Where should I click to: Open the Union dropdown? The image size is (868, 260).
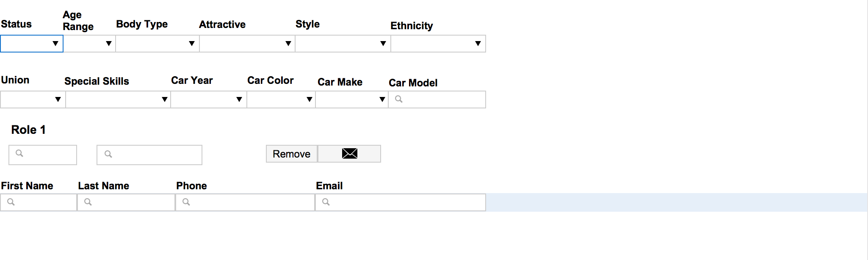(33, 100)
